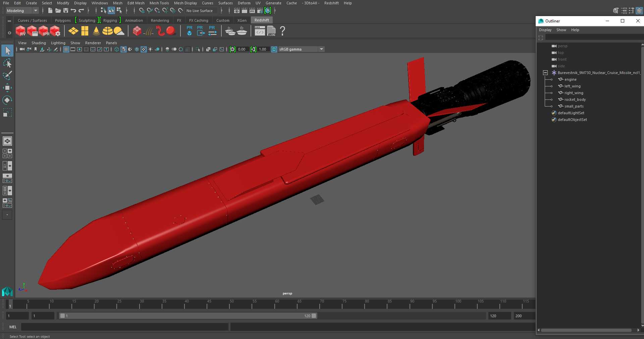Image resolution: width=644 pixels, height=339 pixels.
Task: Select left_wing node in Outliner
Action: 572,86
